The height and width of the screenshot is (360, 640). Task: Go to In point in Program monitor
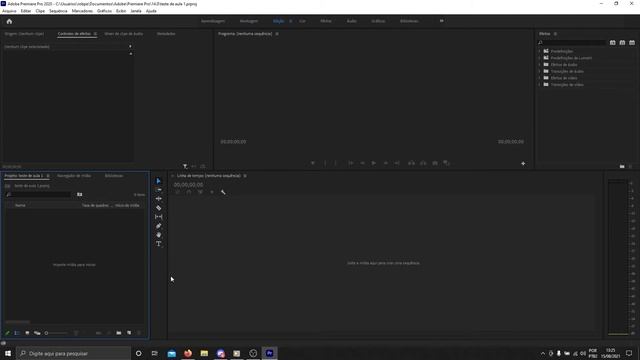click(351, 163)
